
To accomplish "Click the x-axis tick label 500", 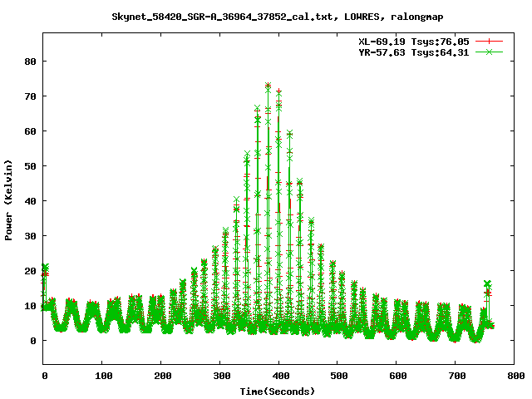I will pos(339,376).
